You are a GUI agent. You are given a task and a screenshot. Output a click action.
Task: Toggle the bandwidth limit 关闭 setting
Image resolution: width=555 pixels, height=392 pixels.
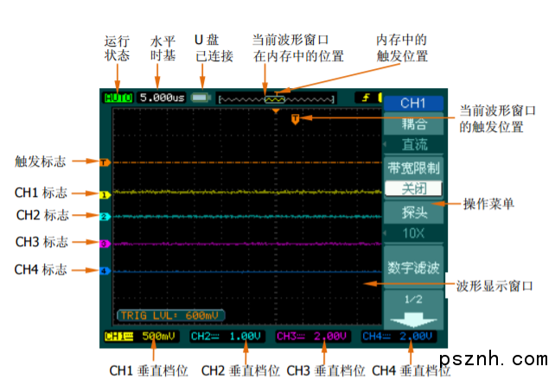(x=412, y=188)
